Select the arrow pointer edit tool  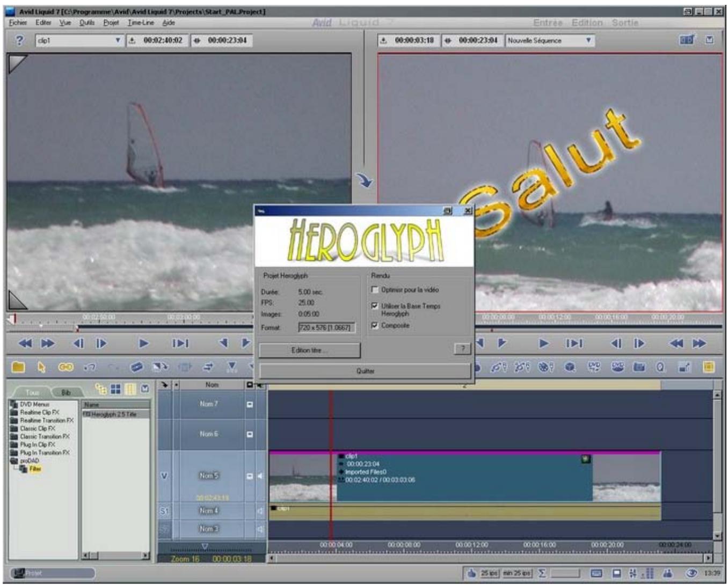coord(42,368)
